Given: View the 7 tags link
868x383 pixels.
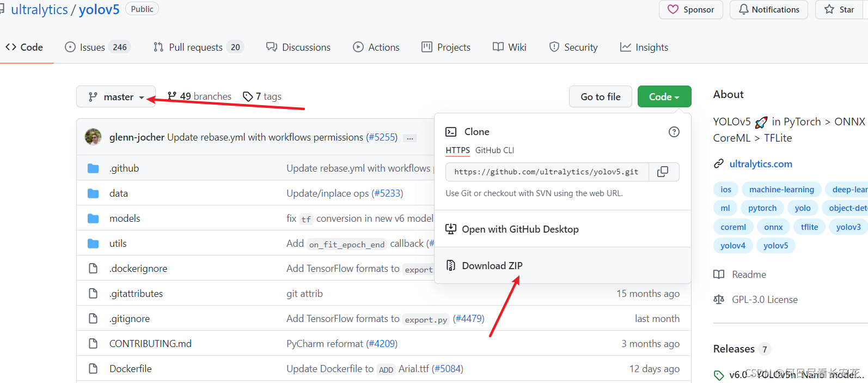Looking at the screenshot, I should tap(262, 96).
